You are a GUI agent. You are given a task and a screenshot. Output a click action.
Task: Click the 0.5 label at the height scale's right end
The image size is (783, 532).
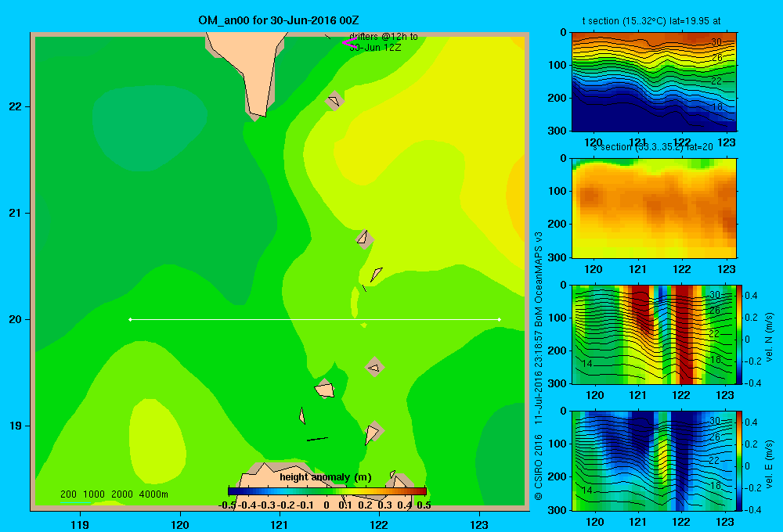pos(424,505)
